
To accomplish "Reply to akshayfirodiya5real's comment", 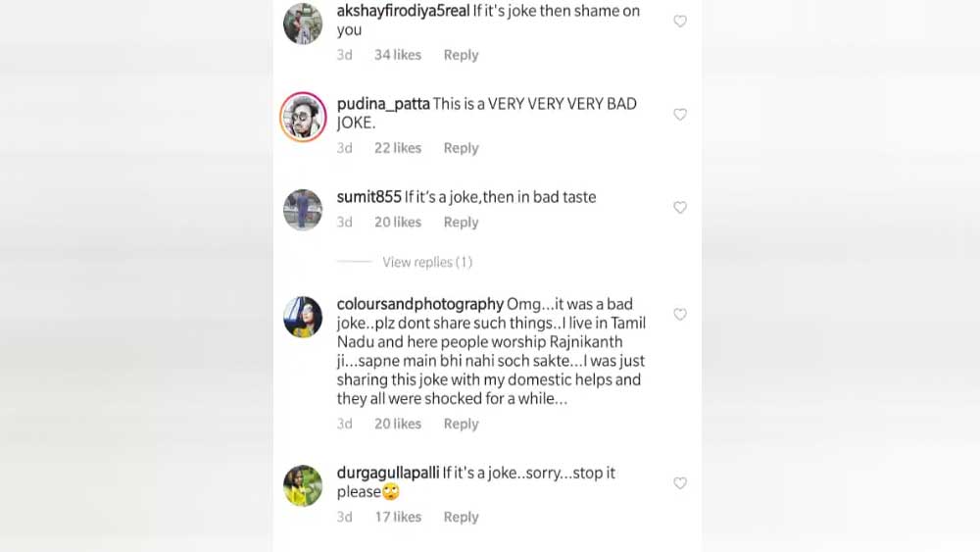I will 461,55.
